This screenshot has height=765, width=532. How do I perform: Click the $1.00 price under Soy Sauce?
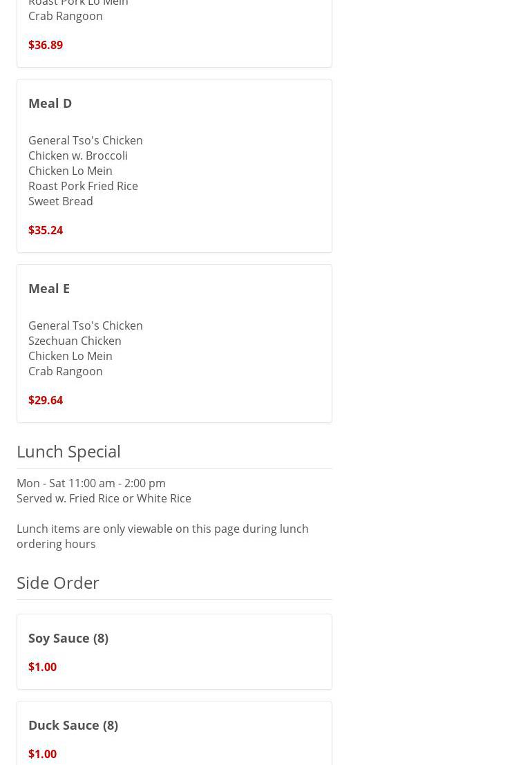pyautogui.click(x=42, y=667)
